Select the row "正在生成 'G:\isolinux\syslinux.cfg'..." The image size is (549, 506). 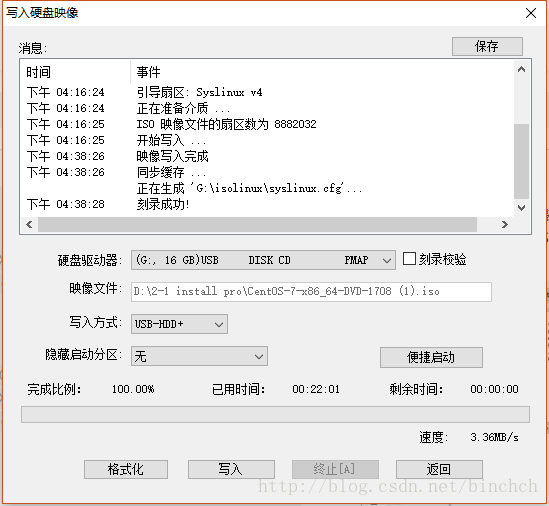[x=268, y=188]
